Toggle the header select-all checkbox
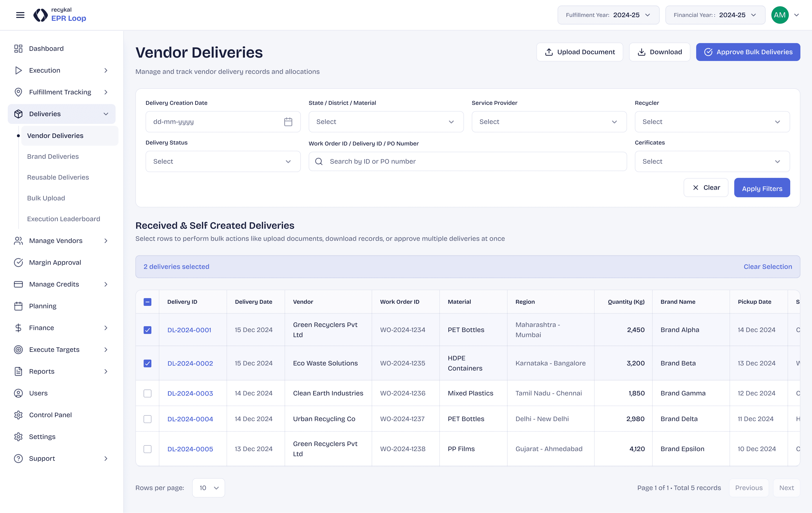Viewport: 812px width, 513px height. coord(147,302)
